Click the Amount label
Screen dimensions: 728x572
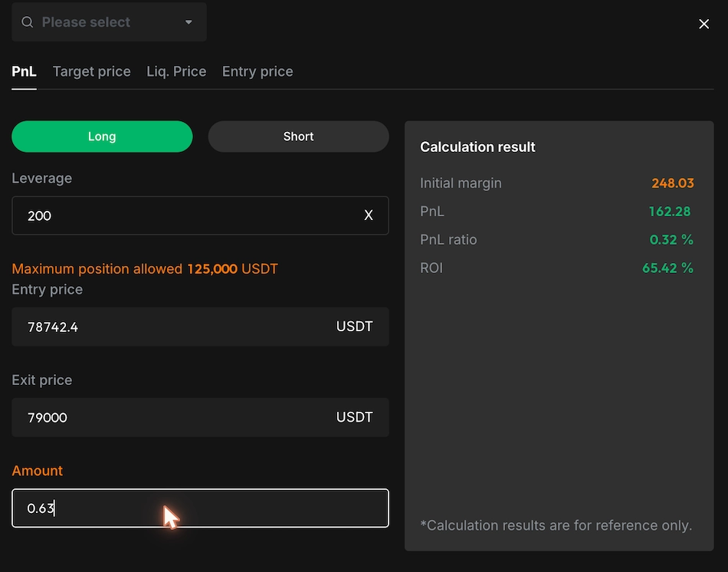click(x=37, y=471)
